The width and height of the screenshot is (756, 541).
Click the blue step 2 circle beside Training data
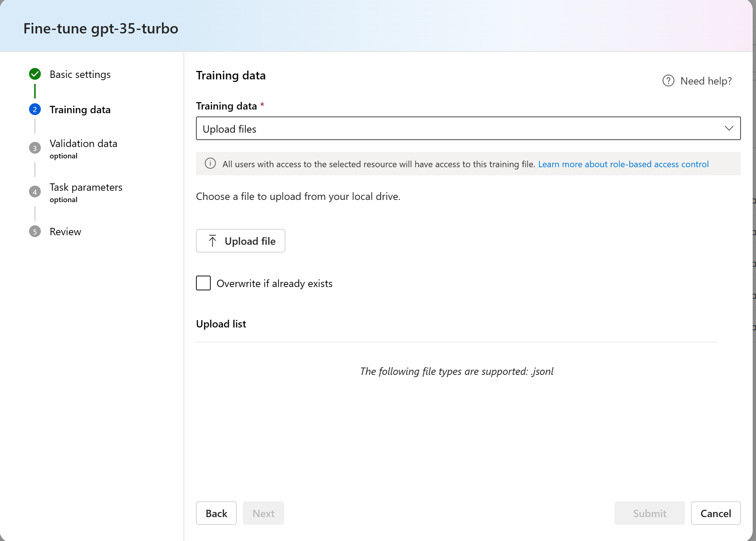(35, 109)
